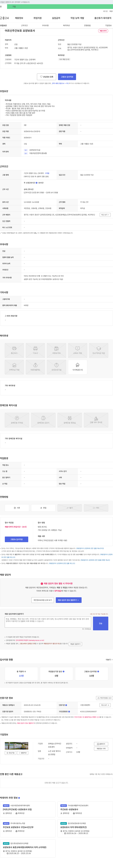
Task: Switch to the 모집요강 tab
Action: (x=3, y=25)
